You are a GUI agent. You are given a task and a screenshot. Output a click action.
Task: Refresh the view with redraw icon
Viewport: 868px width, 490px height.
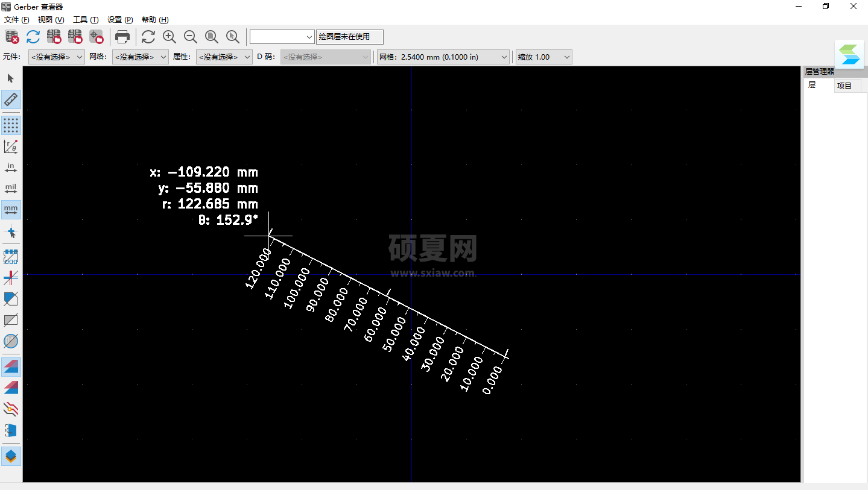point(148,37)
